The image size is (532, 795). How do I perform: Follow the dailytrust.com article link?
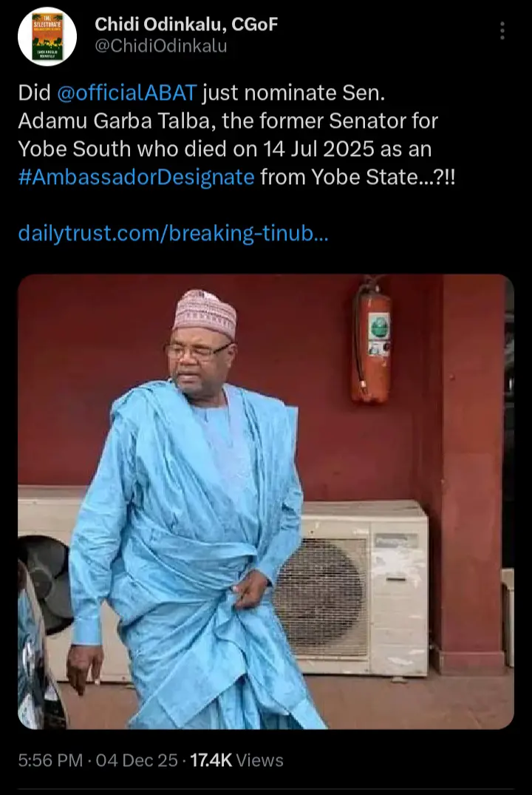click(174, 233)
